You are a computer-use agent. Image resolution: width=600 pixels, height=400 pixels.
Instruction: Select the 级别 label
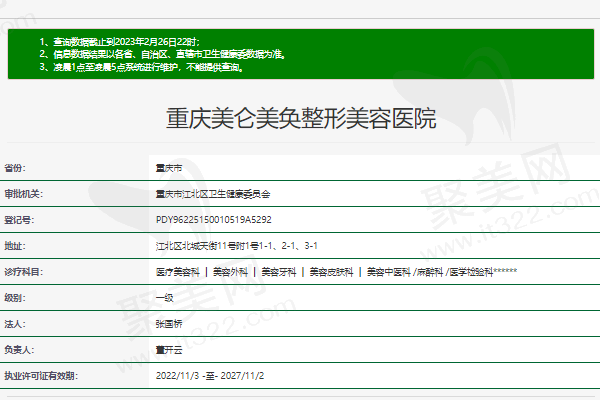coord(15,298)
